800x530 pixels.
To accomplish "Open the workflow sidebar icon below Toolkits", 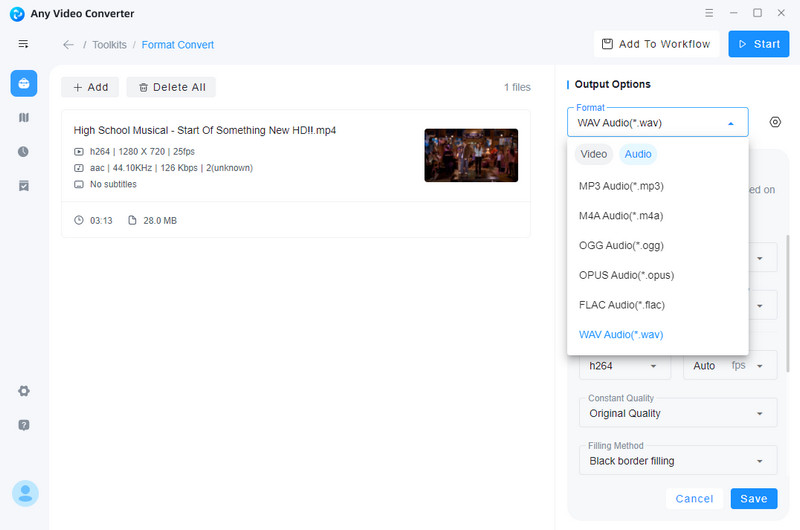I will coord(23,118).
